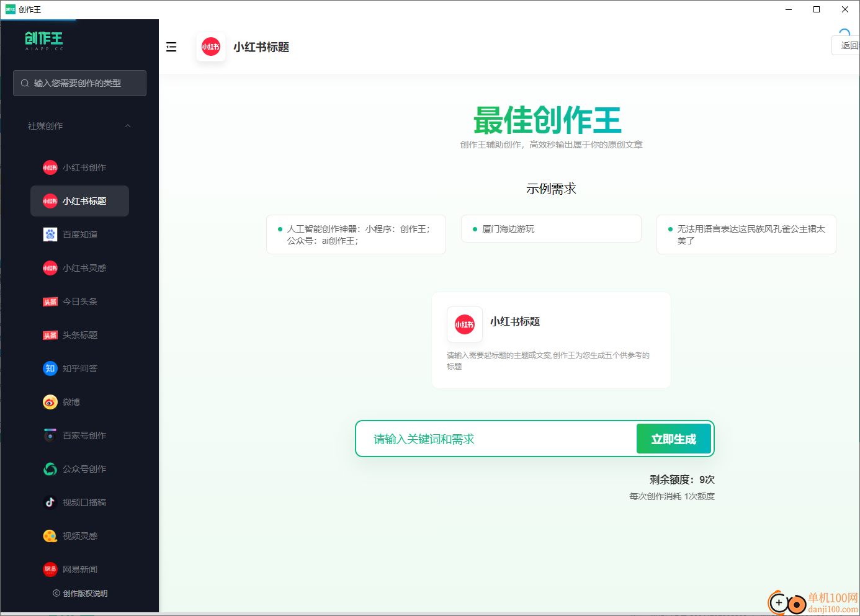Click the 小红书标题 page header title

pyautogui.click(x=261, y=47)
